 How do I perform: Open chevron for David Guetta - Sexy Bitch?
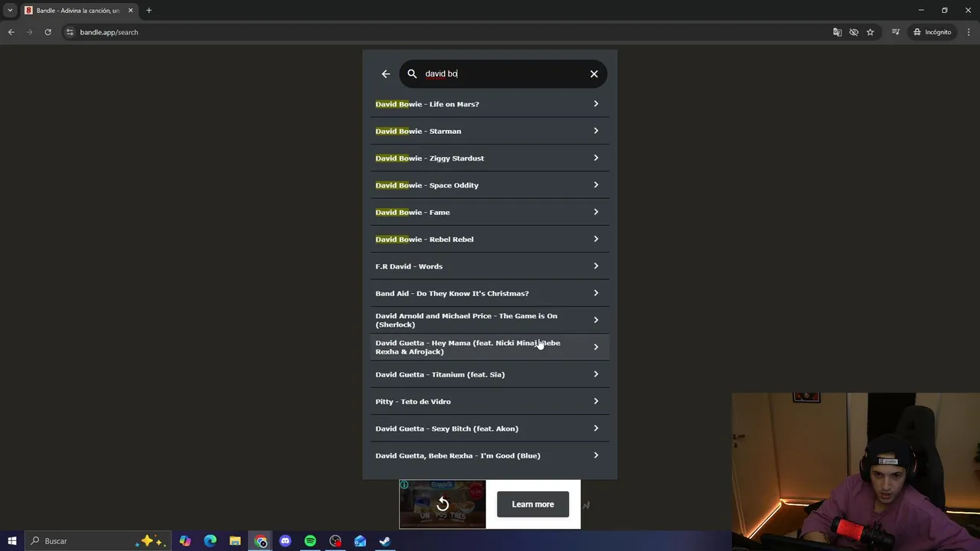(596, 429)
